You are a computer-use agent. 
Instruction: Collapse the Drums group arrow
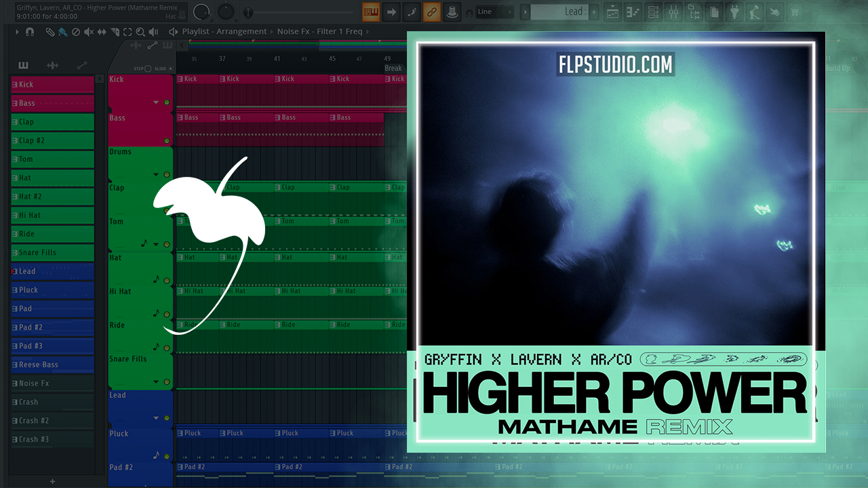[x=156, y=174]
